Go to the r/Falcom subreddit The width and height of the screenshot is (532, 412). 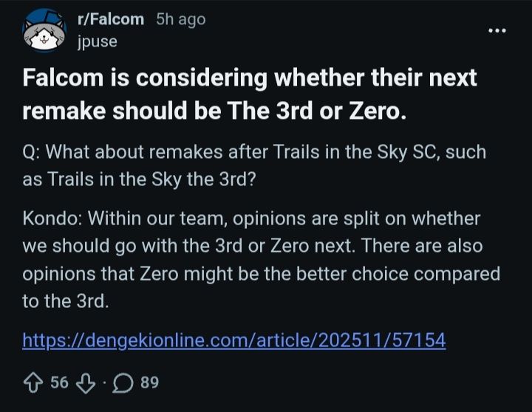[110, 20]
